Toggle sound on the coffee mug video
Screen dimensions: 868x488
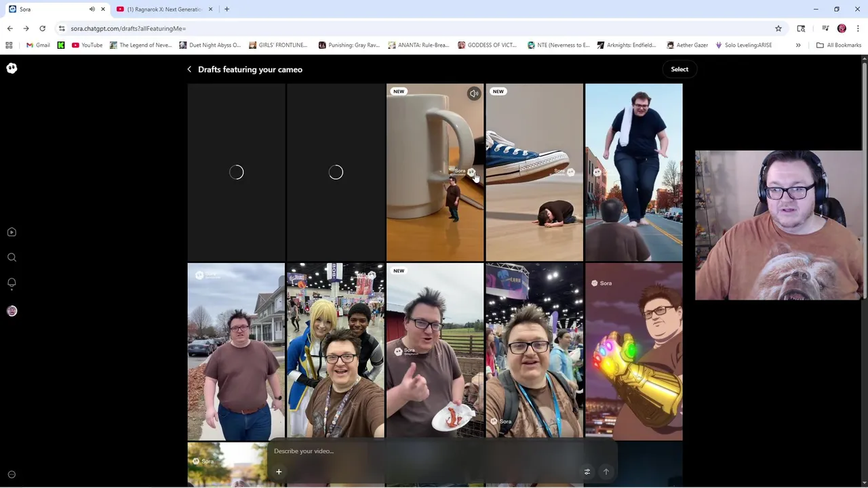tap(474, 94)
